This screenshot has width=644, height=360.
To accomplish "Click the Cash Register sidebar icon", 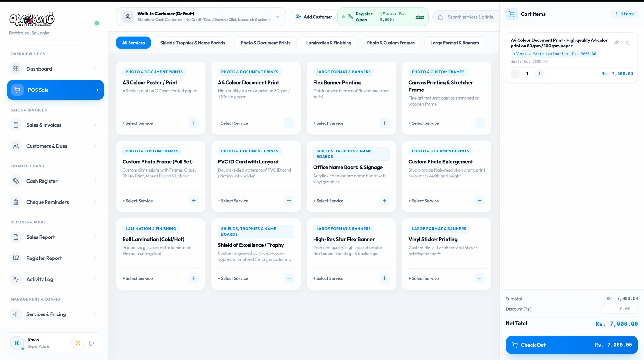I will point(16,181).
